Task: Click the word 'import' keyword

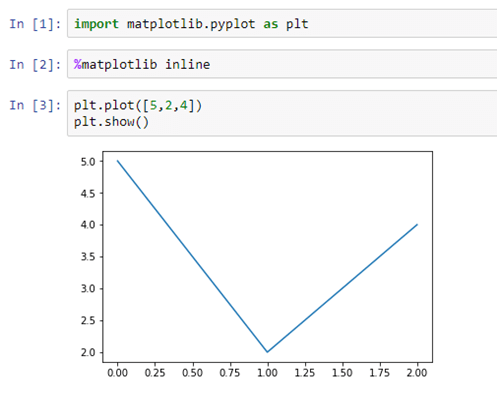Action: (96, 24)
